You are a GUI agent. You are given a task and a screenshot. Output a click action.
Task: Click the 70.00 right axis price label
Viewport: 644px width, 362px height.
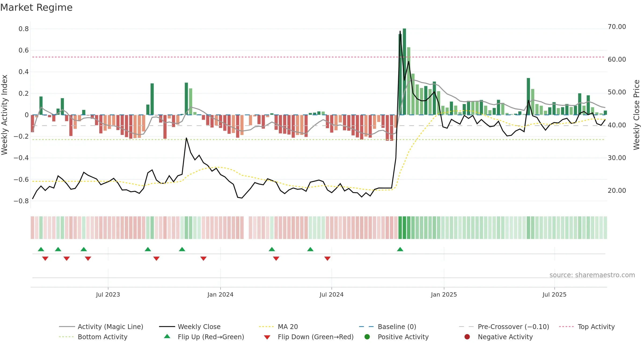pyautogui.click(x=617, y=27)
